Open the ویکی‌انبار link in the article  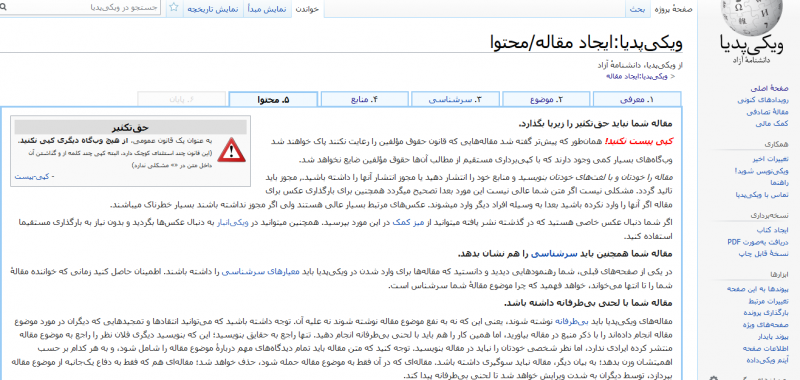(x=232, y=223)
